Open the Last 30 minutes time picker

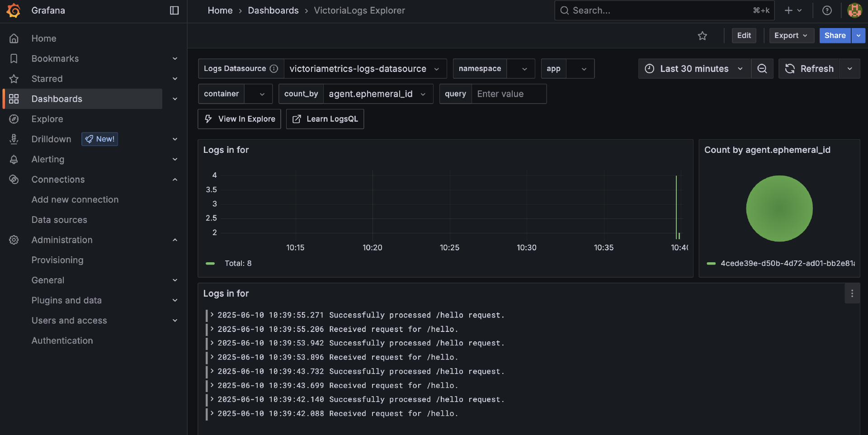[695, 69]
